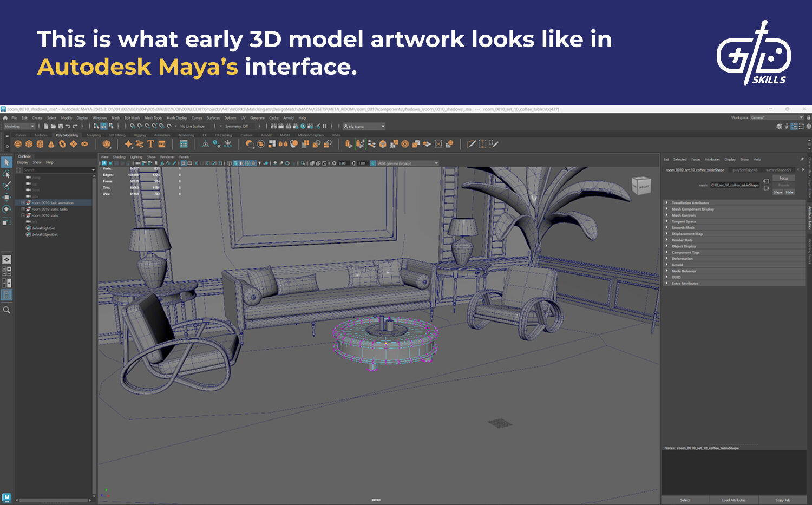Create a polygon cube from the shelf
This screenshot has width=812, height=505.
[x=29, y=144]
